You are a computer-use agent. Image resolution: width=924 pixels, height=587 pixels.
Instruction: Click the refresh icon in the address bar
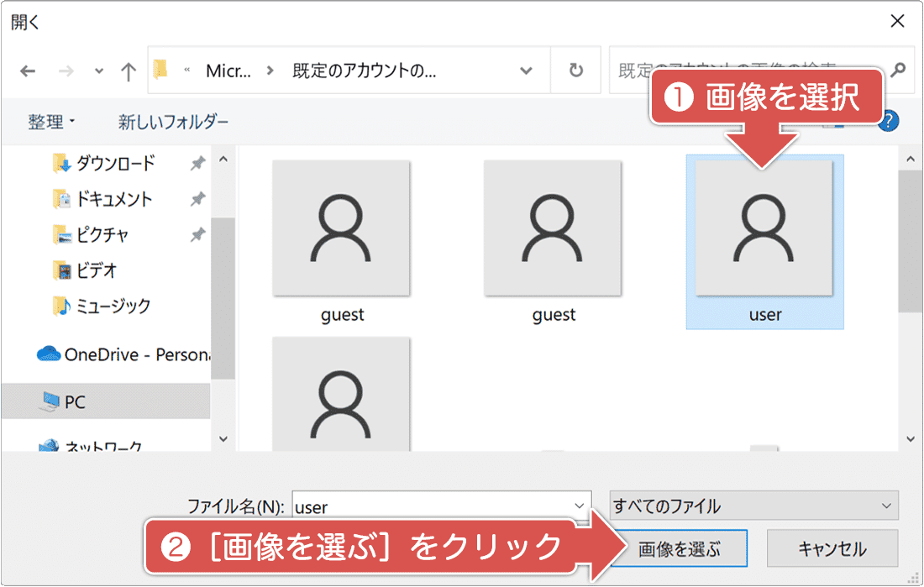[x=575, y=71]
